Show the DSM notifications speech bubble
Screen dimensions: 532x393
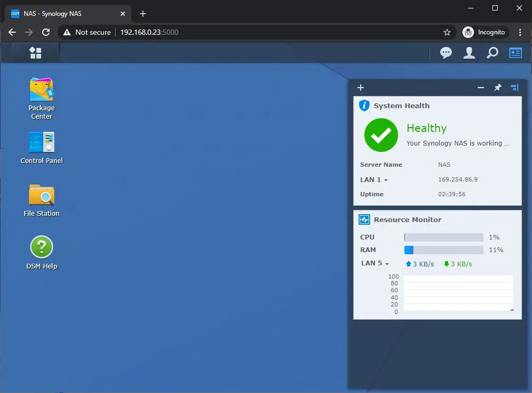tap(446, 53)
